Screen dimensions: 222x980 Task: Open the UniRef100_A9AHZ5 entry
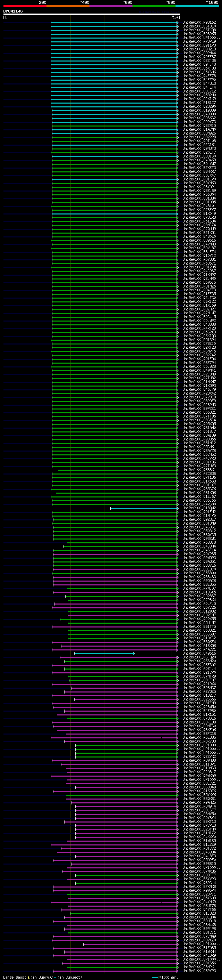point(199,802)
